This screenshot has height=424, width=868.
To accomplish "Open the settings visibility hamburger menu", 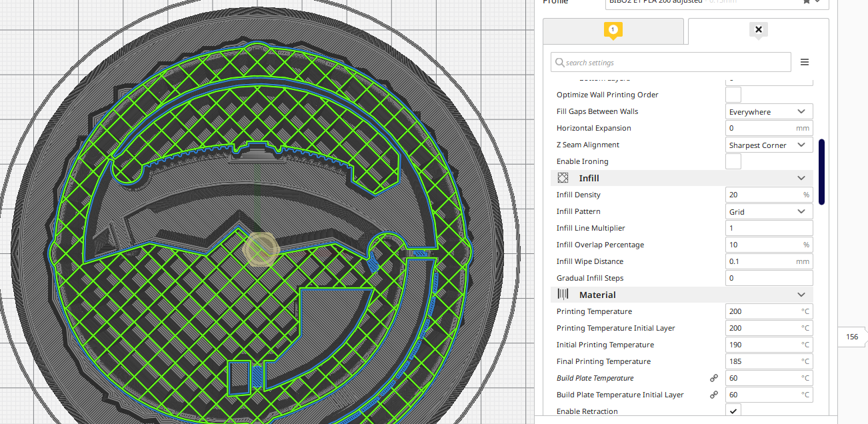I will pos(805,62).
